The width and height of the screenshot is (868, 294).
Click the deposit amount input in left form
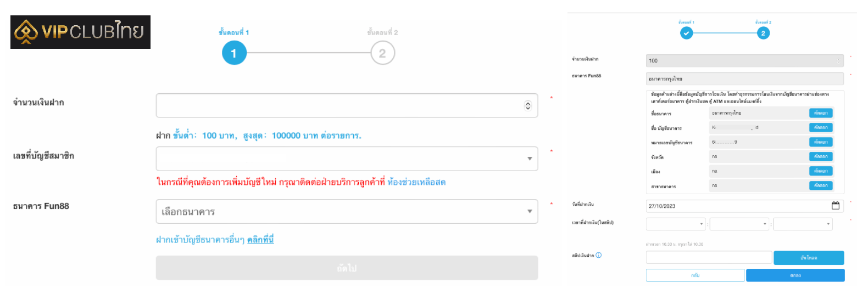347,105
